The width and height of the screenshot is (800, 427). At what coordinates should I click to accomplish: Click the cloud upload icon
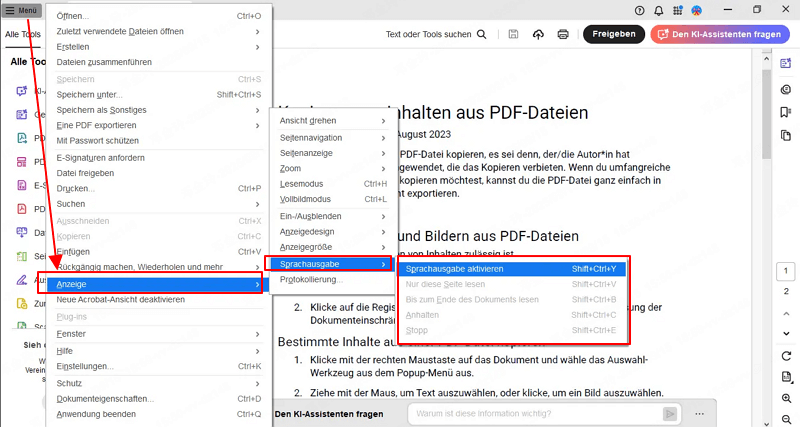[x=538, y=34]
